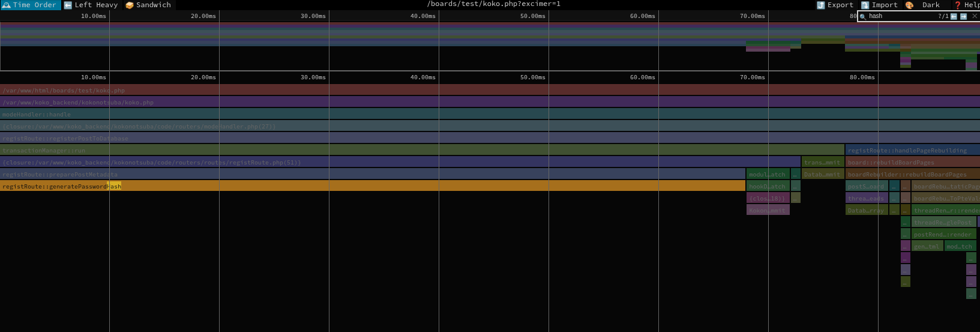Open the Sandwich view
This screenshot has width=980, height=332.
pos(148,5)
